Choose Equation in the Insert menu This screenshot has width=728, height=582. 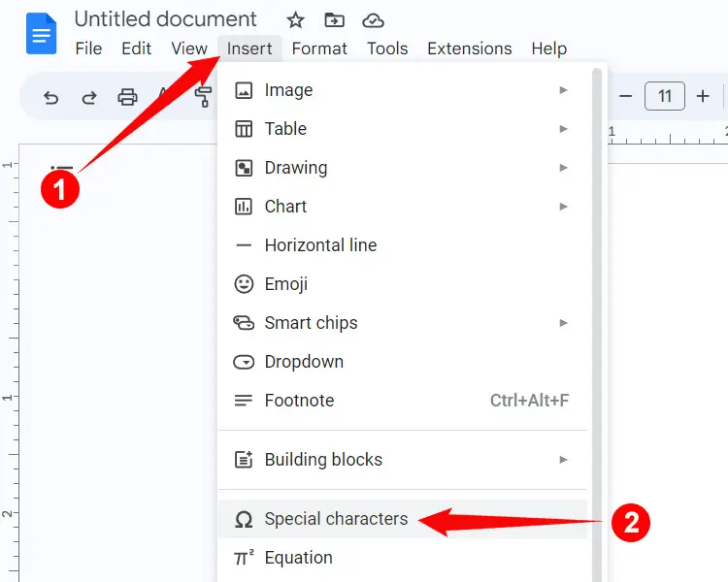(298, 558)
